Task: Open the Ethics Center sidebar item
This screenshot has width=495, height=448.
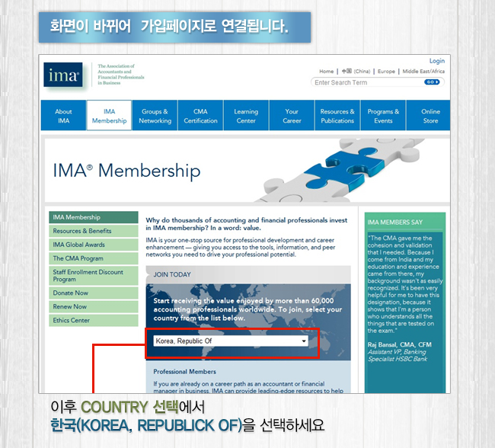Action: coord(94,320)
